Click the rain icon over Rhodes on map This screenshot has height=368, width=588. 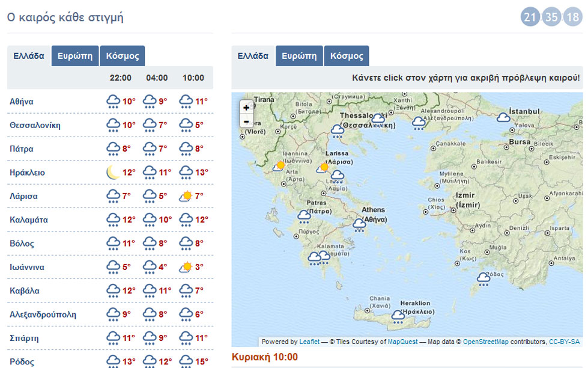483,278
